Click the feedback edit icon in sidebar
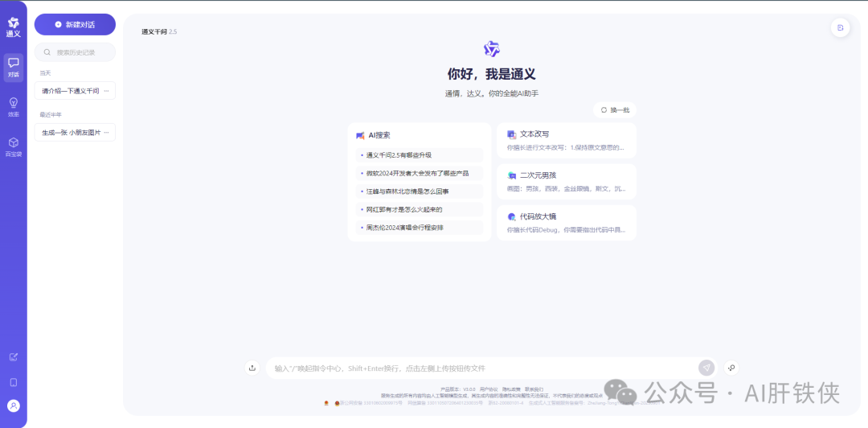 14,357
